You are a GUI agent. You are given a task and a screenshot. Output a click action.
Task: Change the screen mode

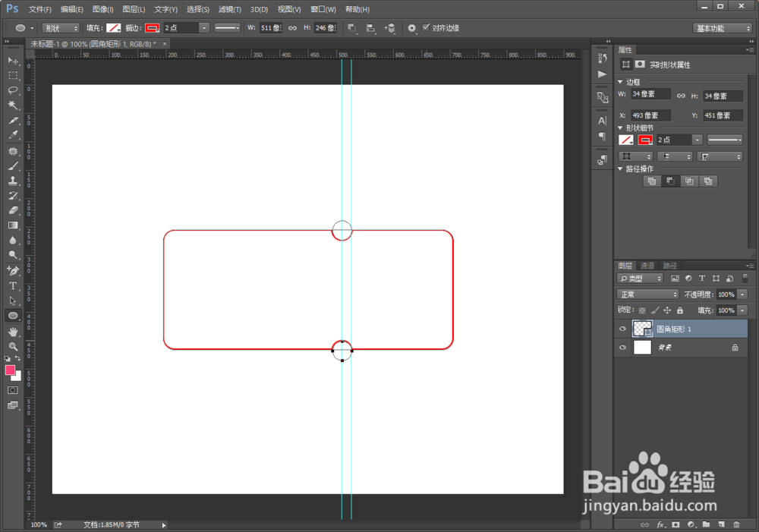[13, 406]
